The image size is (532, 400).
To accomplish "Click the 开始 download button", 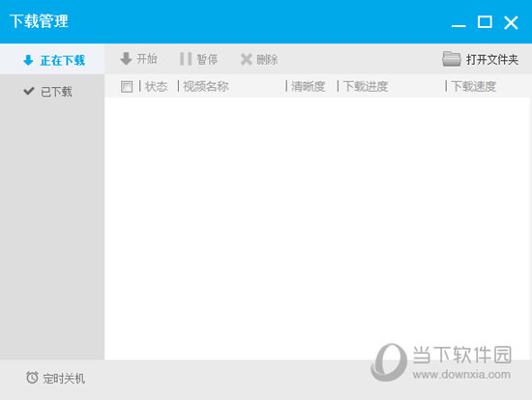I will coord(138,59).
